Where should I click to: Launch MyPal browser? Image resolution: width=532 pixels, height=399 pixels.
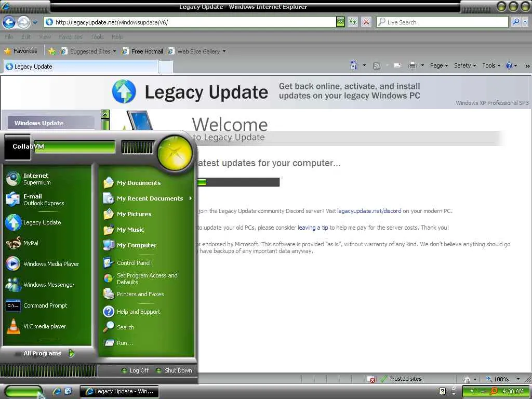(x=47, y=243)
